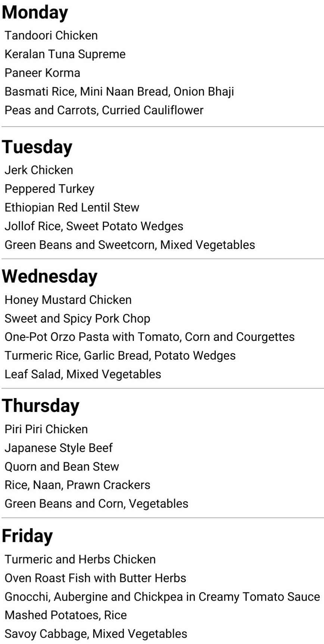Screen dimensions: 324x644
Task: Click the Tuesday heading
Action: coord(37,147)
